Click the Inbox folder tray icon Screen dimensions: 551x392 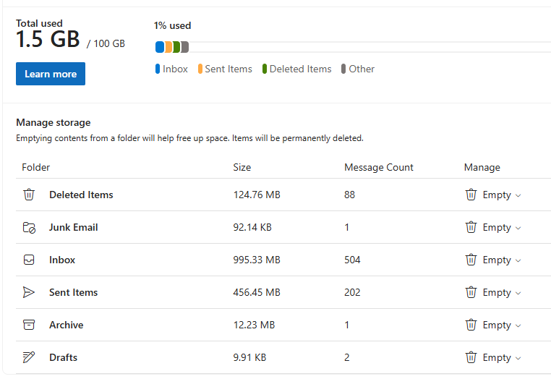29,260
